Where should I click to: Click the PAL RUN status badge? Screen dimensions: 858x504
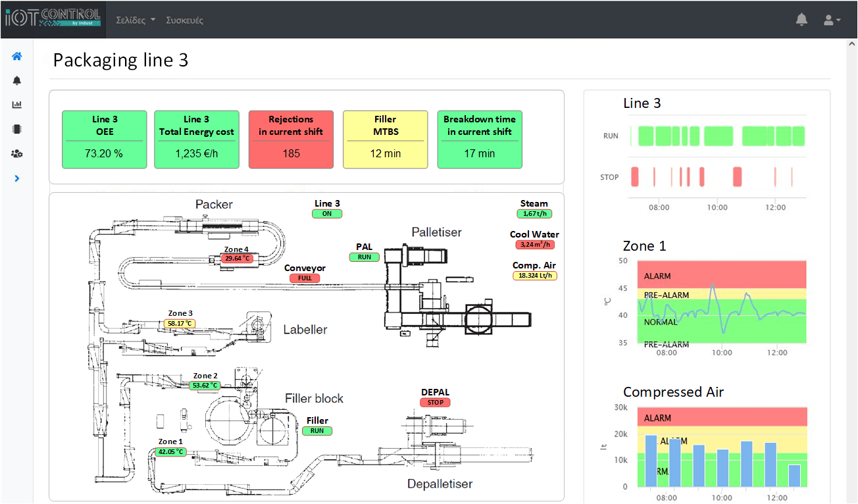point(365,257)
